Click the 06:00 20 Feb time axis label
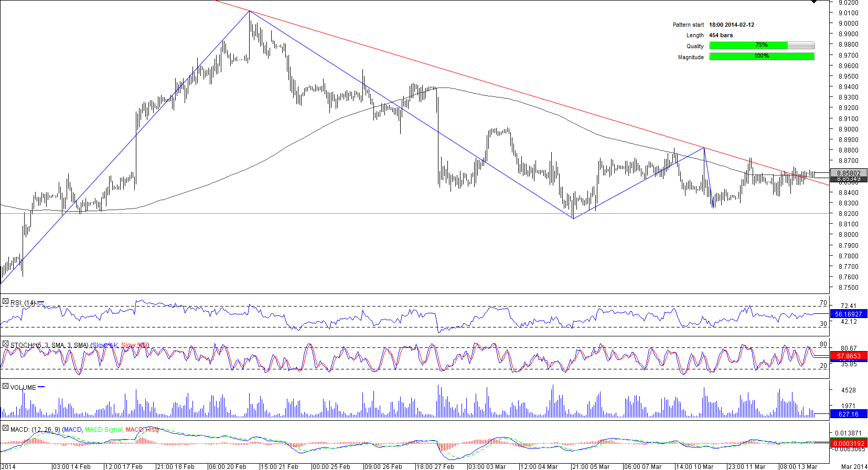This screenshot has width=868, height=470. 228,466
